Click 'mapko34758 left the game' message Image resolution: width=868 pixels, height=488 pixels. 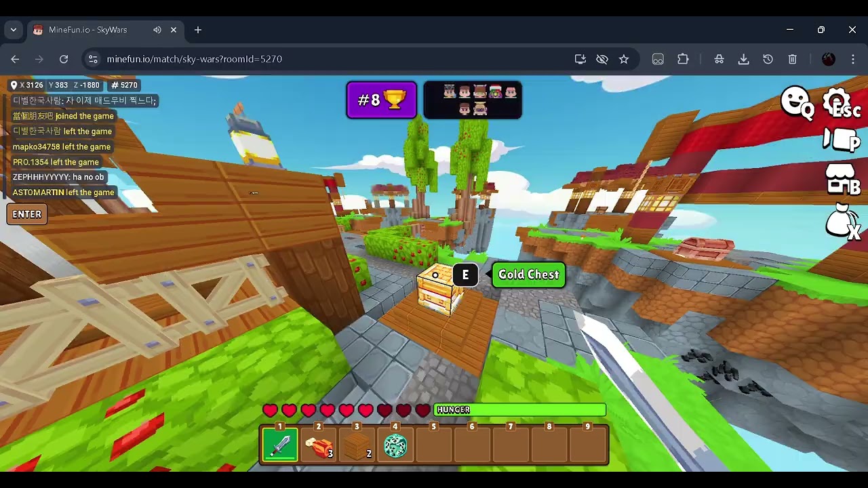(x=62, y=146)
